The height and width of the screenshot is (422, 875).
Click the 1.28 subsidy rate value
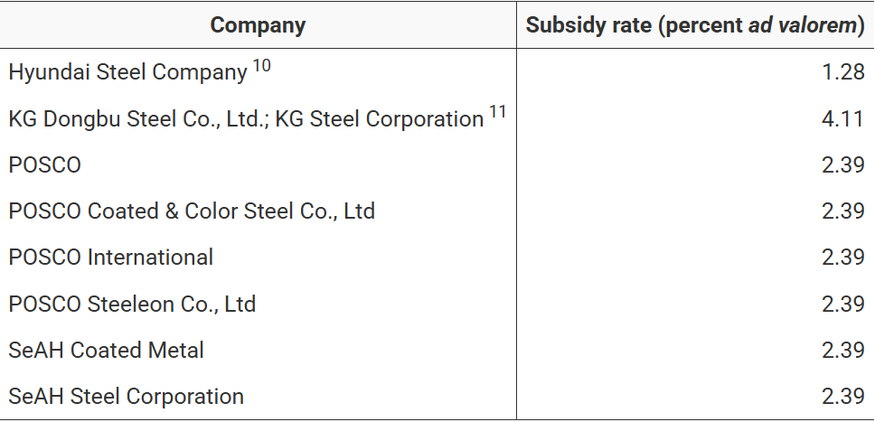pyautogui.click(x=843, y=73)
